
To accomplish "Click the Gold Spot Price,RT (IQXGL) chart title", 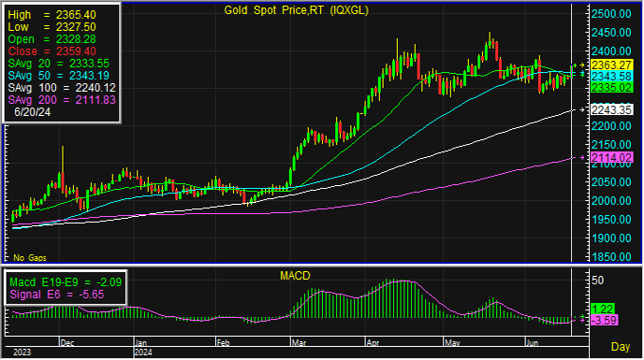I will tap(296, 10).
